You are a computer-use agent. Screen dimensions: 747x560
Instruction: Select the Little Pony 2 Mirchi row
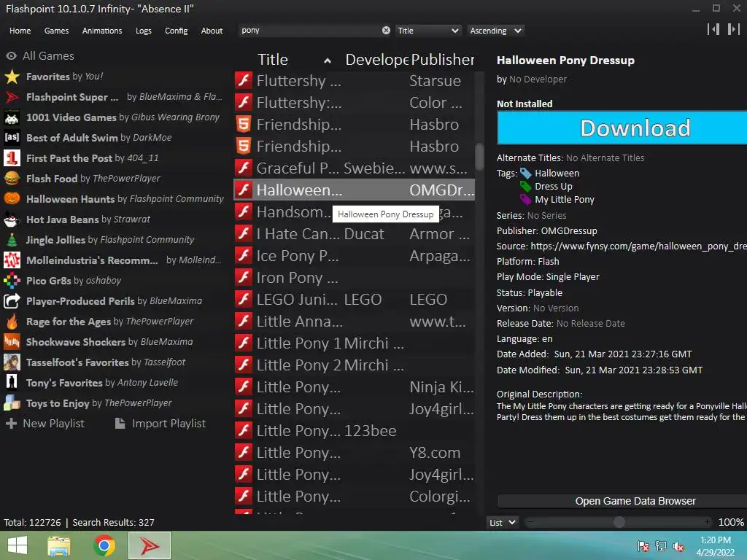[355, 365]
